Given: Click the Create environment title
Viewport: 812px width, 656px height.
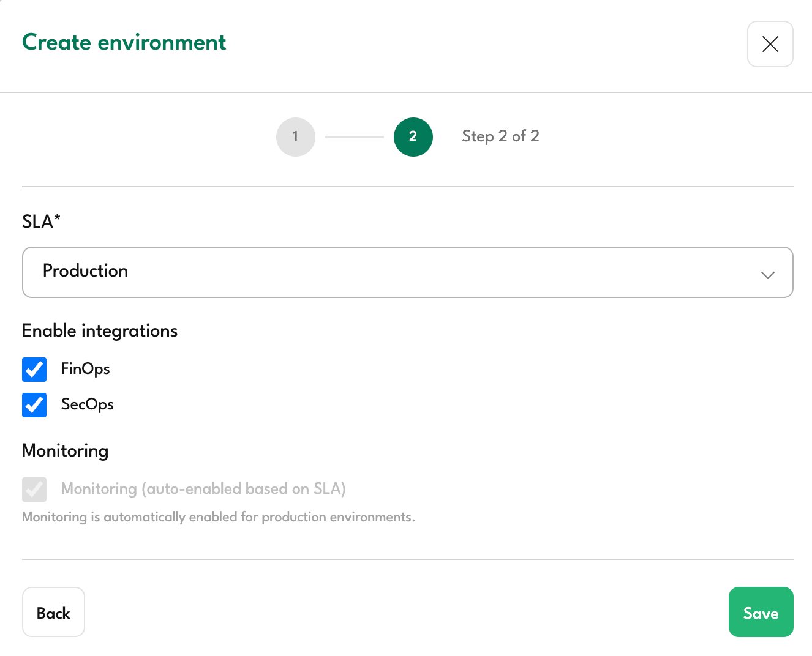Looking at the screenshot, I should coord(124,42).
